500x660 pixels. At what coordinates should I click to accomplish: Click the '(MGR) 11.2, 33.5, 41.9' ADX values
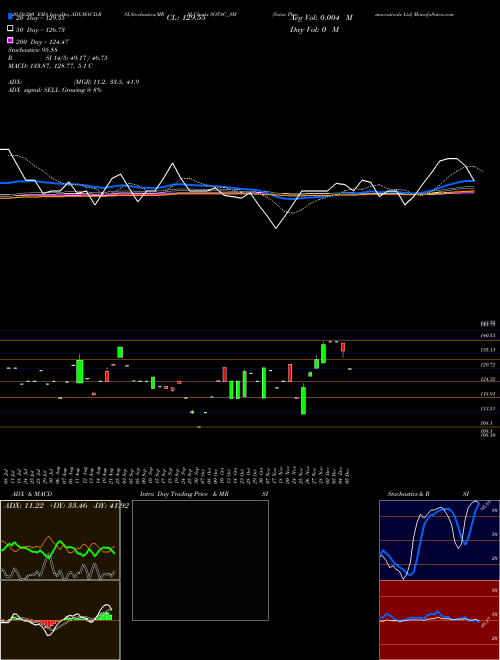[x=106, y=82]
